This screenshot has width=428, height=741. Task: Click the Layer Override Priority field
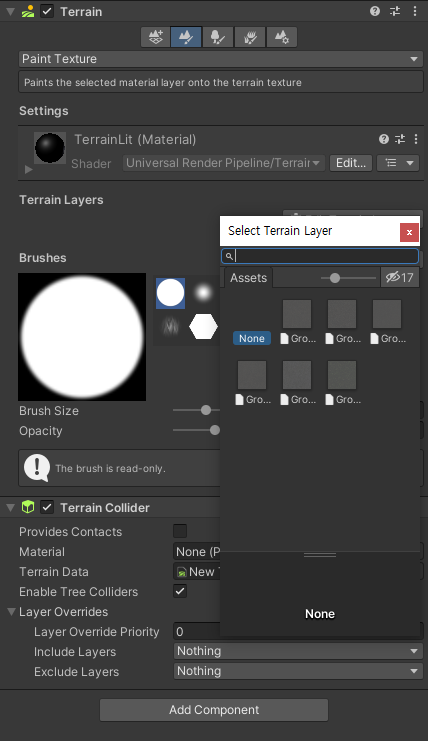pos(197,631)
